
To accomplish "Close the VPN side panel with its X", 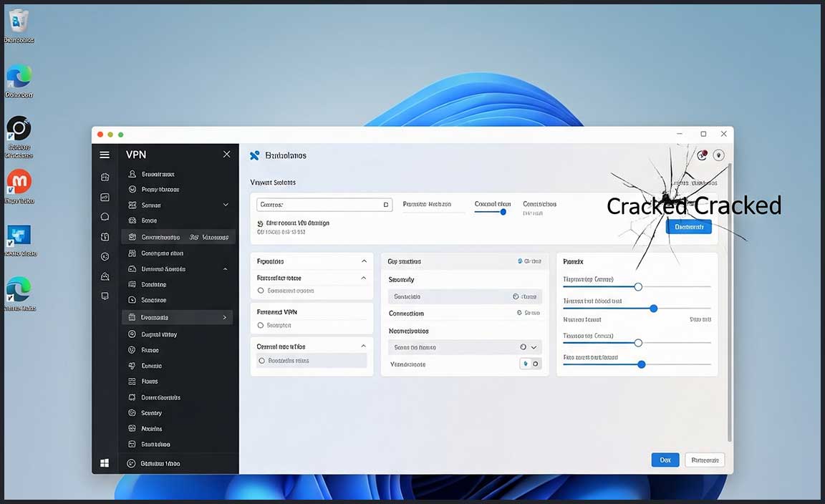I will [x=226, y=154].
